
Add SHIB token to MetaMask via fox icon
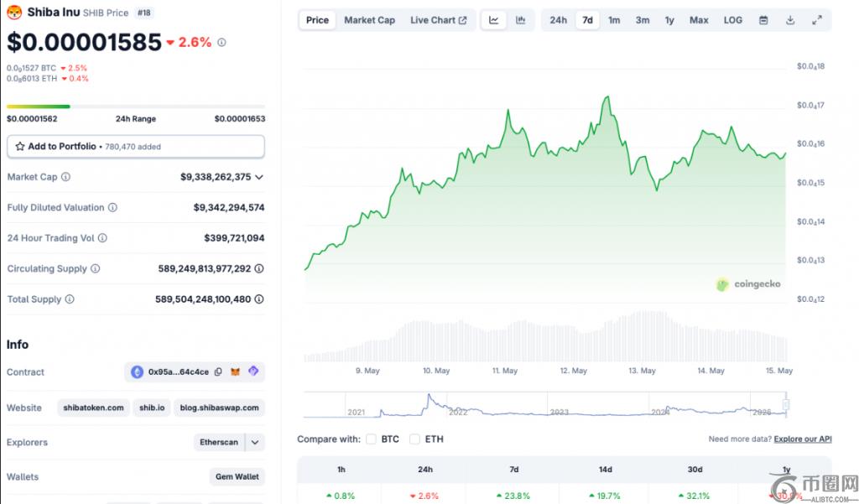236,372
